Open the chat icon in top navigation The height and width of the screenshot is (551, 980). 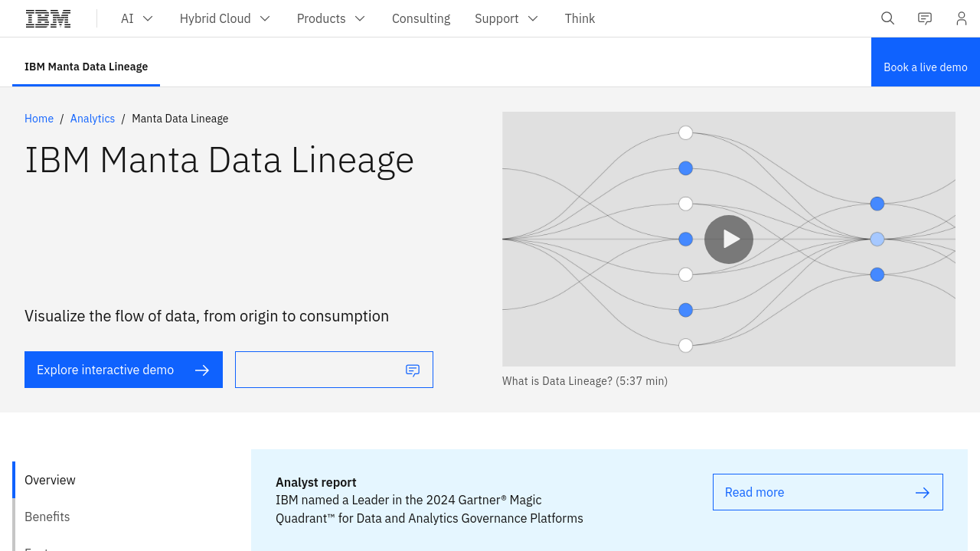point(925,18)
